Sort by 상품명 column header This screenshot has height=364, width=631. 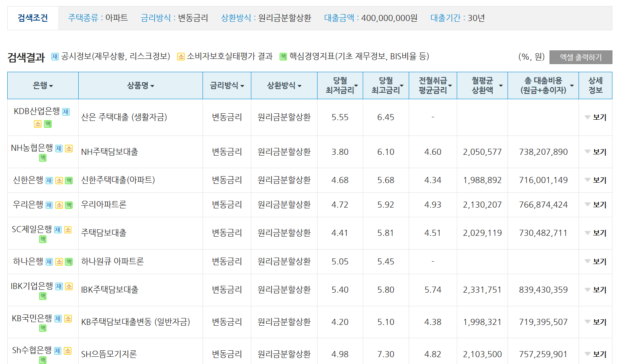(140, 85)
